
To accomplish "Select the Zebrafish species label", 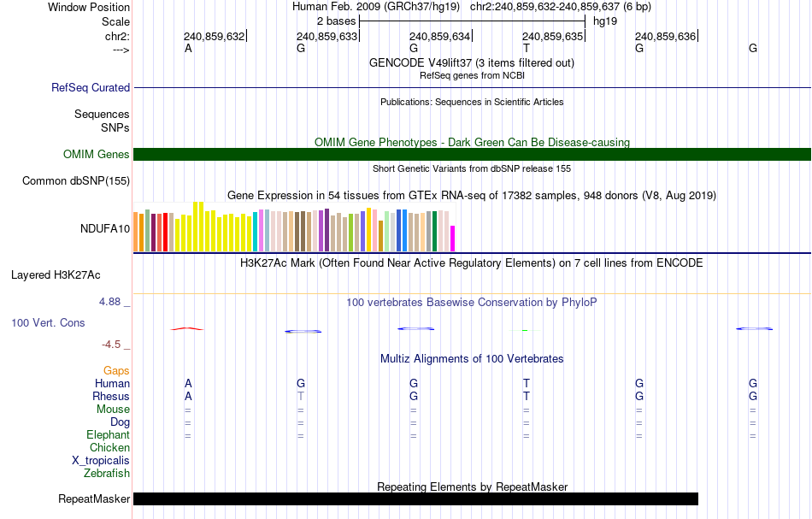I will click(107, 473).
